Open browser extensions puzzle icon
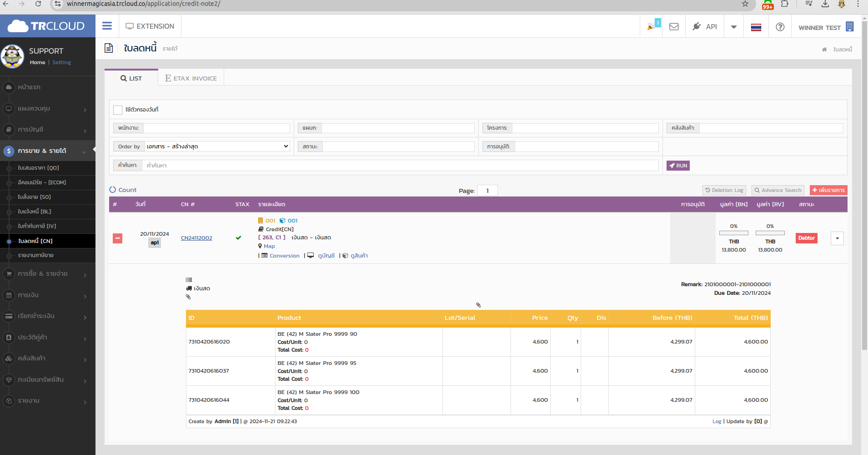 coord(785,4)
